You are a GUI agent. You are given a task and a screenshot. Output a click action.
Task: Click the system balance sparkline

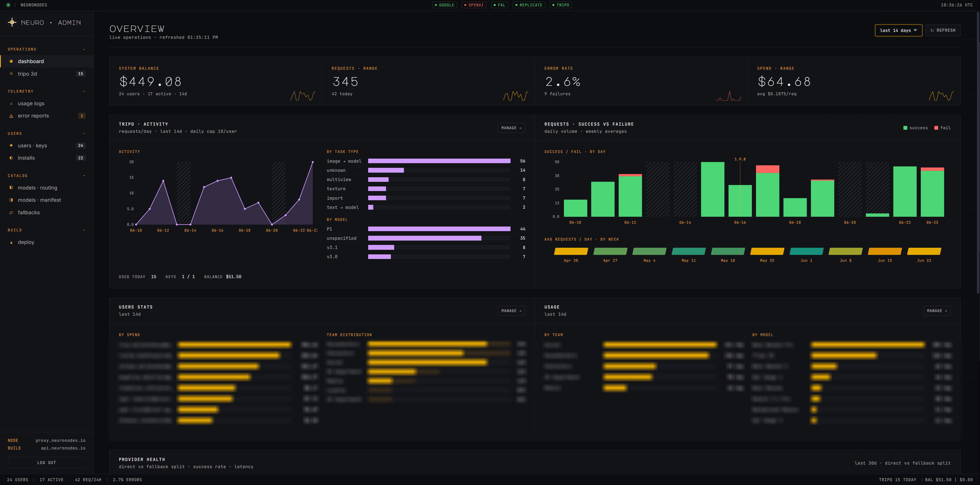pos(303,96)
